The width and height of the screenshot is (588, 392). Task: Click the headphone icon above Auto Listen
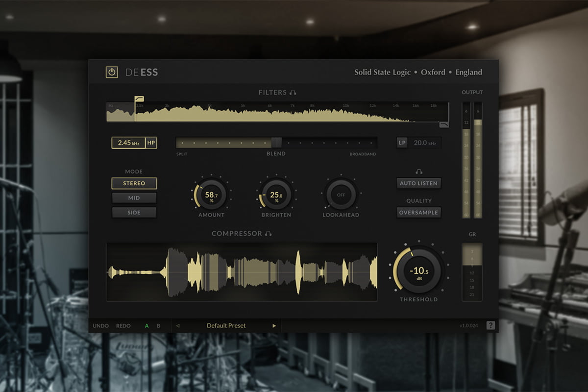418,171
